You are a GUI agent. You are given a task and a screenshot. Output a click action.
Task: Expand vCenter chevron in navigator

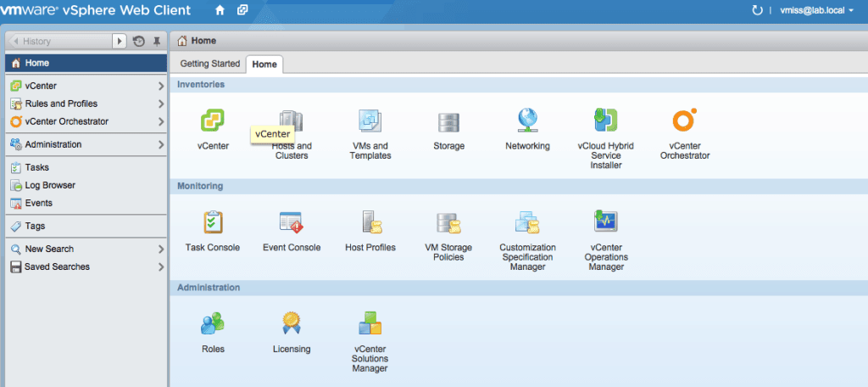point(161,86)
